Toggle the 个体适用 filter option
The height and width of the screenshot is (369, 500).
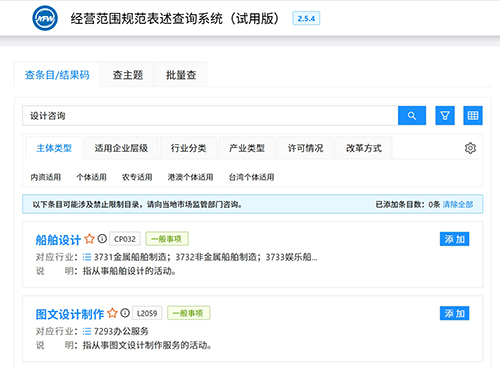pyautogui.click(x=91, y=177)
